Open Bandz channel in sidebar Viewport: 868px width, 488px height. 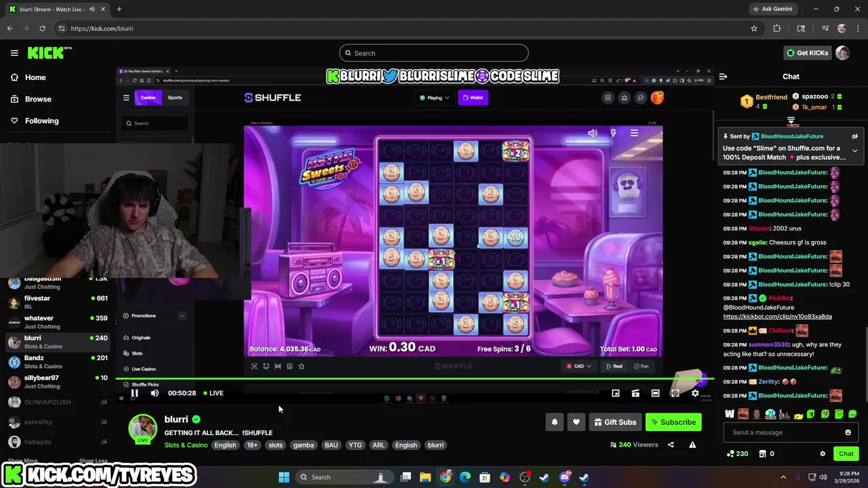58,362
